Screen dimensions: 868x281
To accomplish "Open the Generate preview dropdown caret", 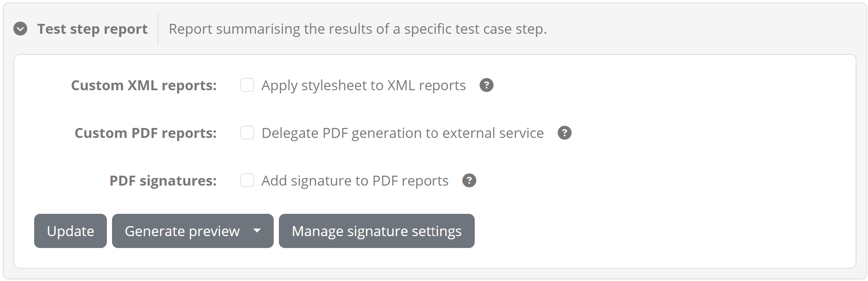I will (257, 231).
